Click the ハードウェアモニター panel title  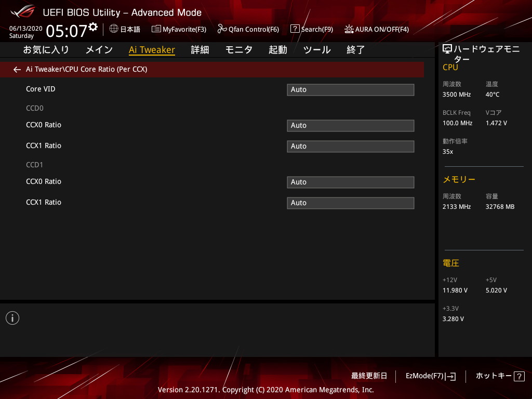486,54
